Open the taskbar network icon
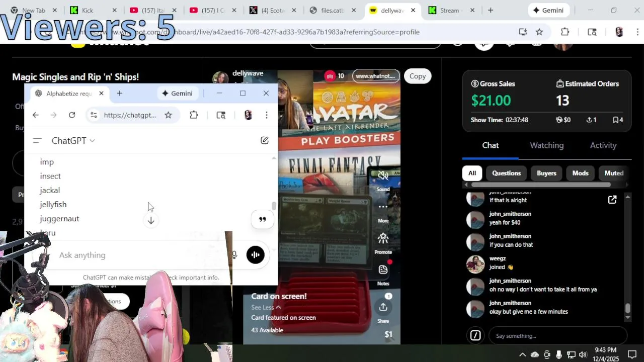The image size is (644, 362). click(571, 354)
